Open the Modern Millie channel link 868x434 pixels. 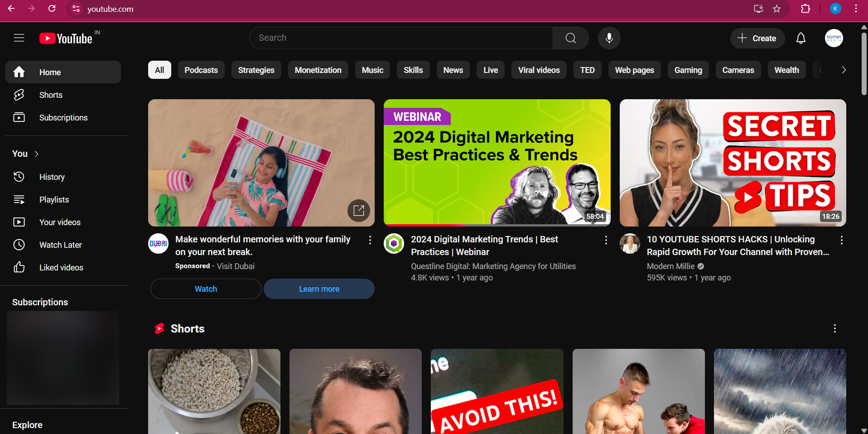670,266
